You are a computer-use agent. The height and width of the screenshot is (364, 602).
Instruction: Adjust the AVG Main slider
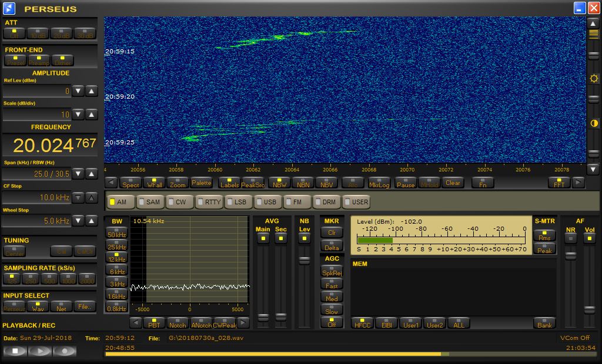pyautogui.click(x=263, y=317)
